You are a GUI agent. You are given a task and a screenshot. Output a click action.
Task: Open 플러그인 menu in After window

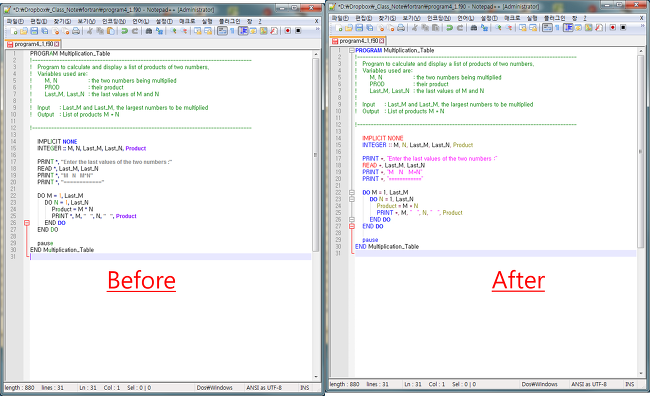coord(554,18)
